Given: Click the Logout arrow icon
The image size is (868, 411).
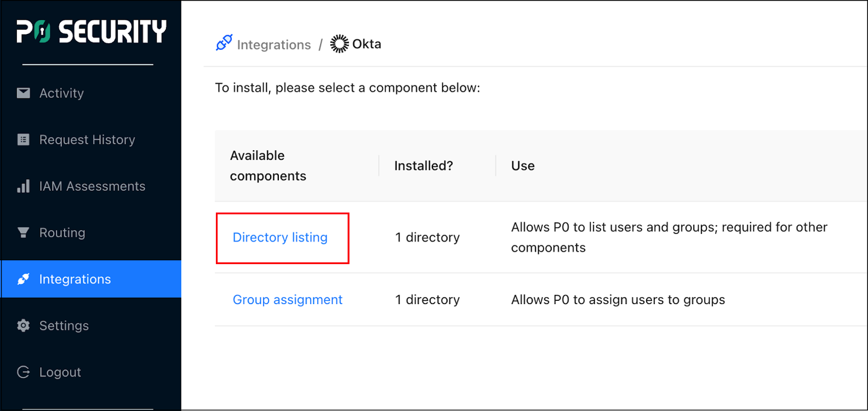Looking at the screenshot, I should click(23, 372).
